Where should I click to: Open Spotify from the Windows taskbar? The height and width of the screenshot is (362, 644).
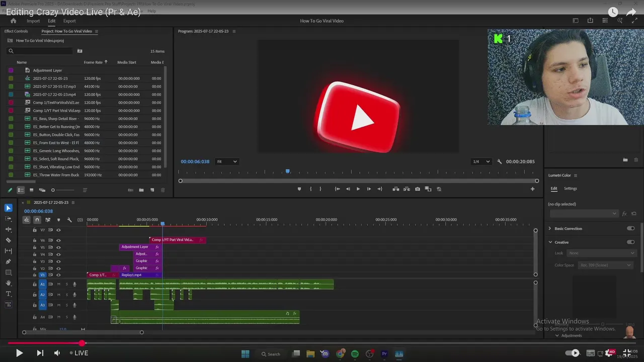click(355, 354)
